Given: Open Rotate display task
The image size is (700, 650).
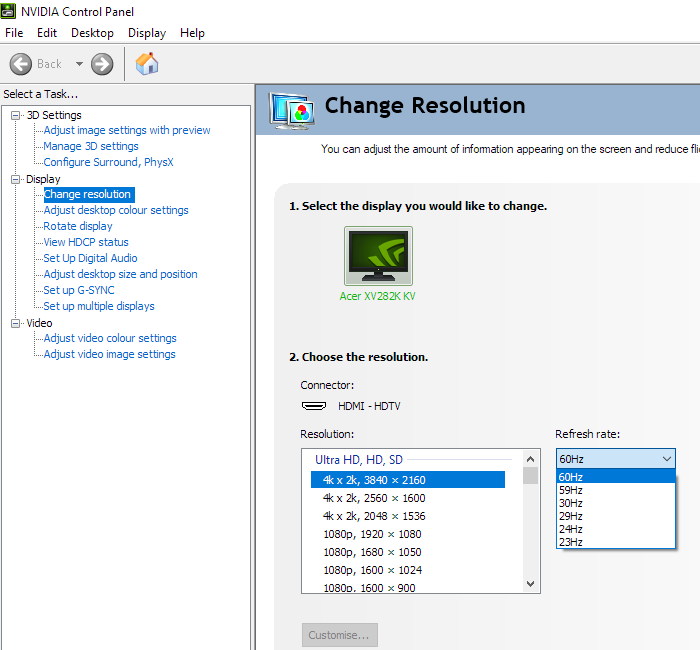Looking at the screenshot, I should pyautogui.click(x=78, y=226).
